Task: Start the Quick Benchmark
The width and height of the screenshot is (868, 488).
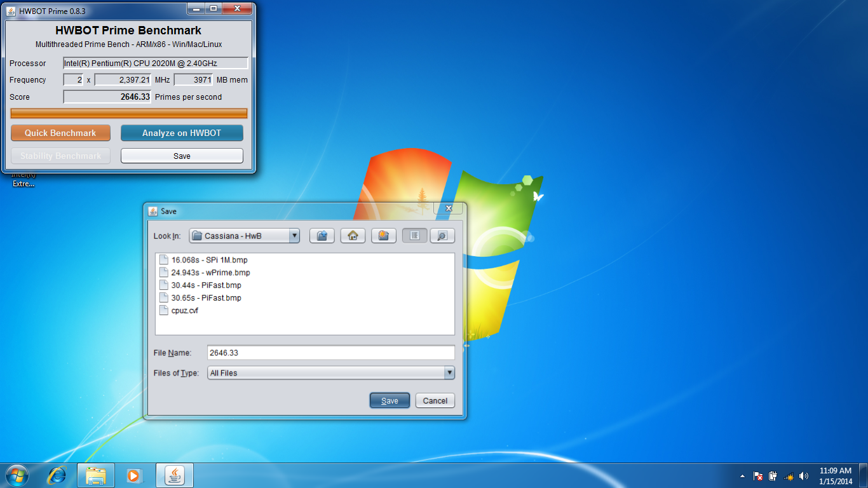Action: tap(60, 133)
